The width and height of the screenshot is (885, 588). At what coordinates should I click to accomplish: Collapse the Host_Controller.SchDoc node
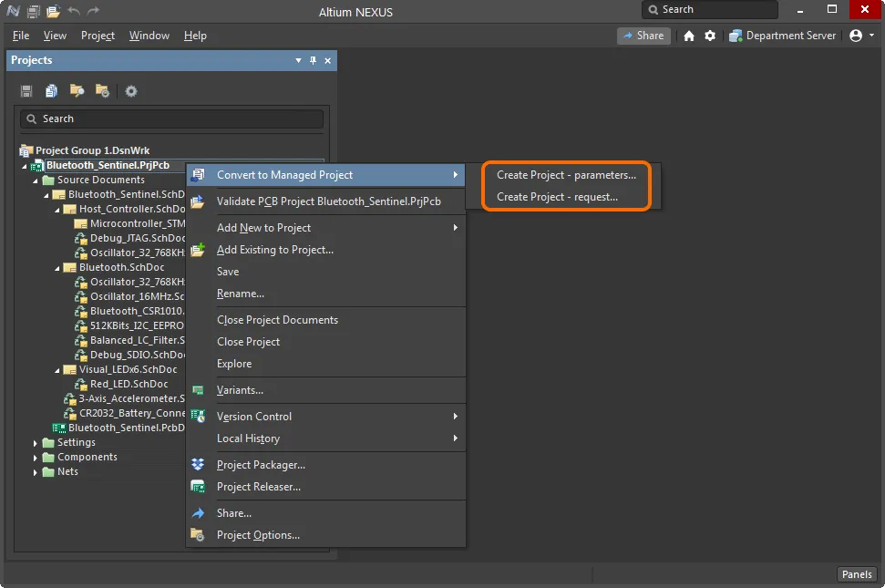[x=57, y=210]
